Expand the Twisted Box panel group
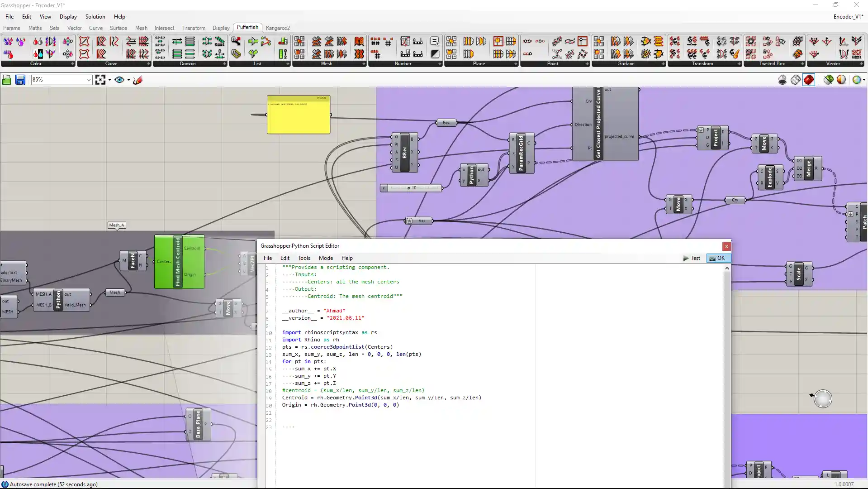The height and width of the screenshot is (489, 868). (802, 64)
